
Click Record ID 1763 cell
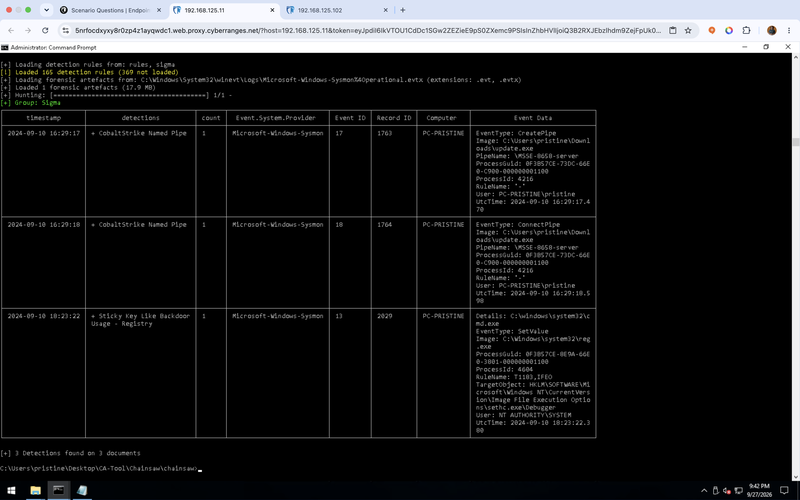(x=385, y=133)
